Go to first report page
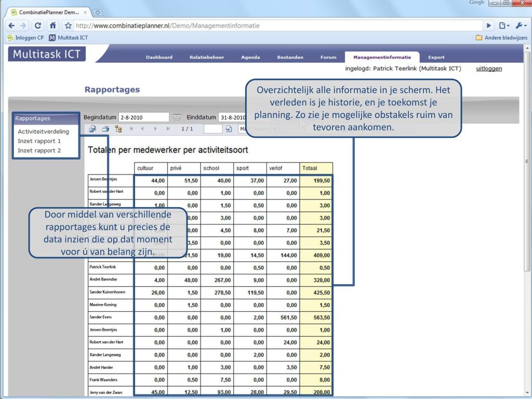Screen dimensions: 532x399 pyautogui.click(x=131, y=129)
